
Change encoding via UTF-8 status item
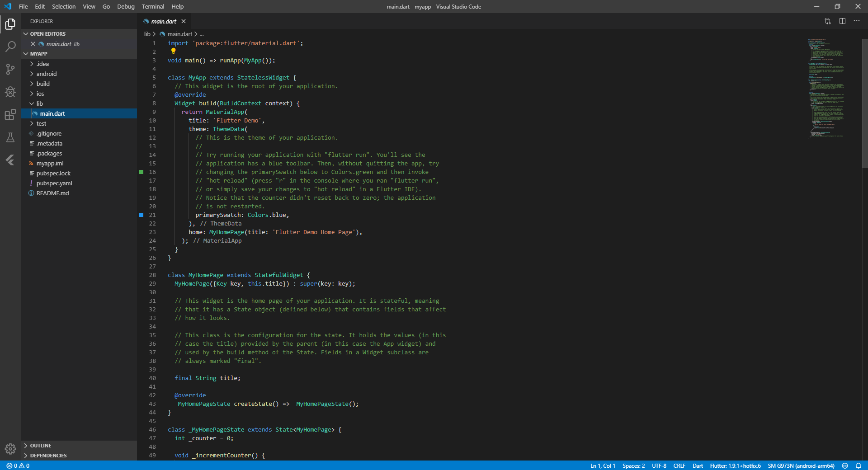tap(659, 465)
